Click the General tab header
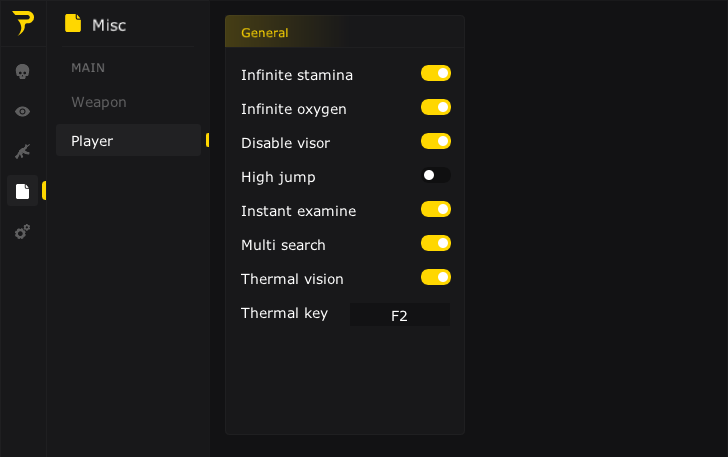This screenshot has height=457, width=728. 265,33
